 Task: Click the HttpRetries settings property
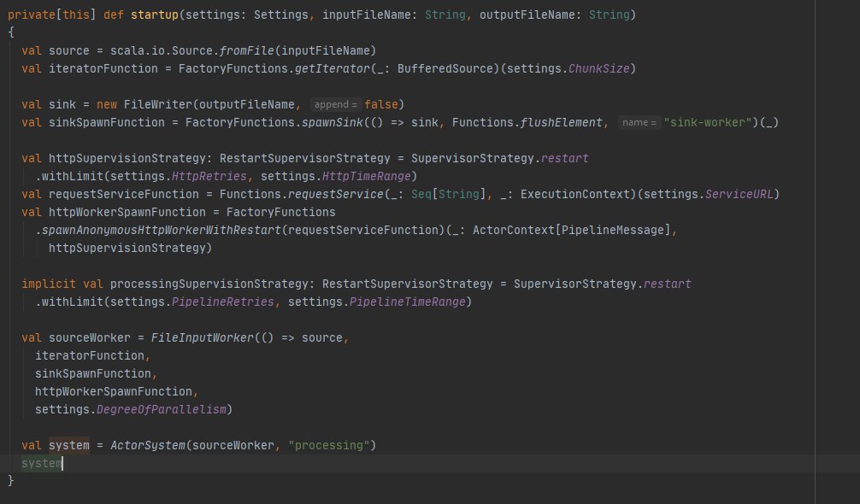(x=209, y=176)
